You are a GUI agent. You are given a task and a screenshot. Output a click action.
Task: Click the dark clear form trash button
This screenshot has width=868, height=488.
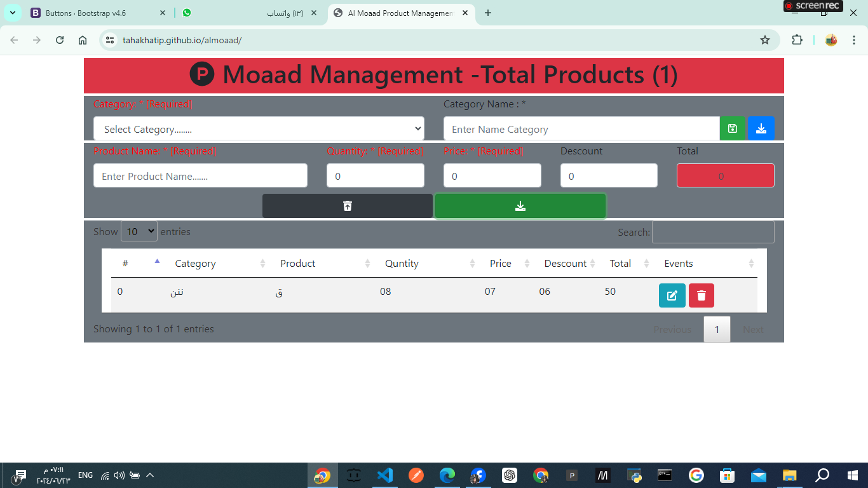[x=348, y=206]
